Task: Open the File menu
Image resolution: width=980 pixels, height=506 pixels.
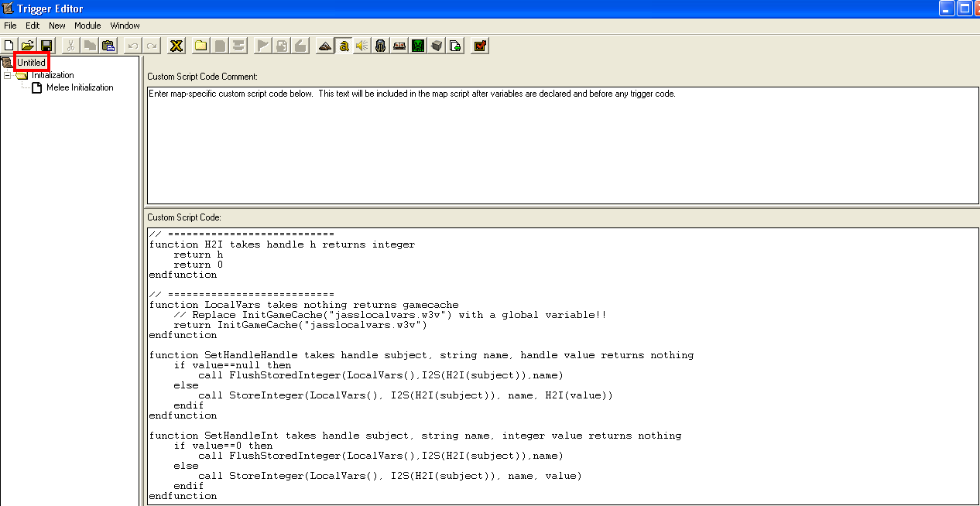Action: coord(10,26)
